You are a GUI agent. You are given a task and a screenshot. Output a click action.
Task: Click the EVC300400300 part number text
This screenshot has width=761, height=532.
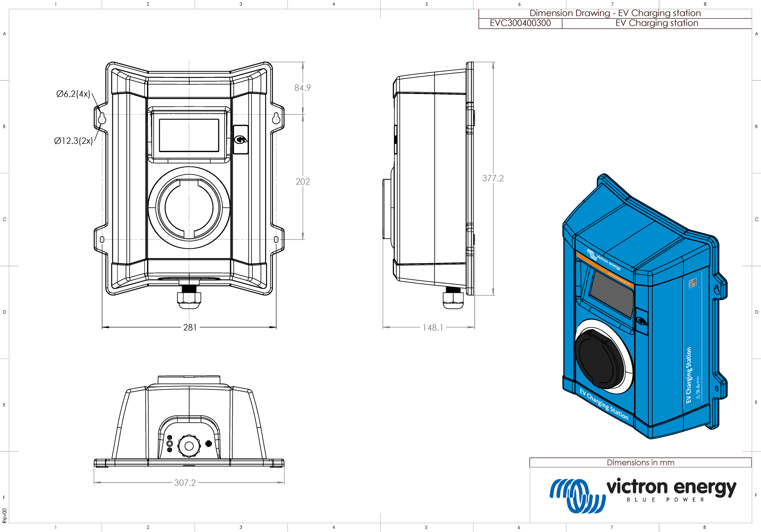click(520, 23)
